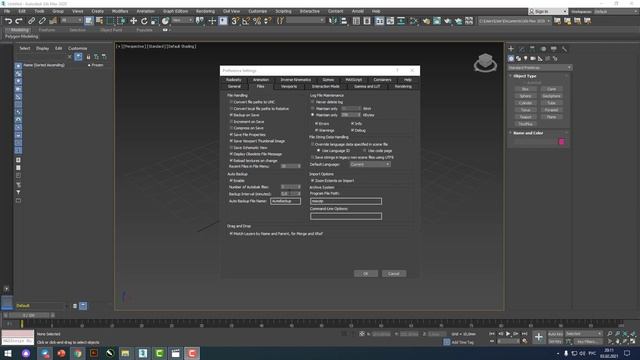This screenshot has height=360, width=640.
Task: Collapse the Object Type rollout
Action: 524,76
